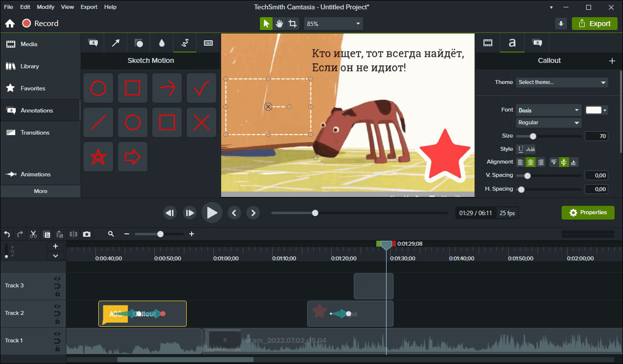Export frame with camera icon

click(86, 234)
